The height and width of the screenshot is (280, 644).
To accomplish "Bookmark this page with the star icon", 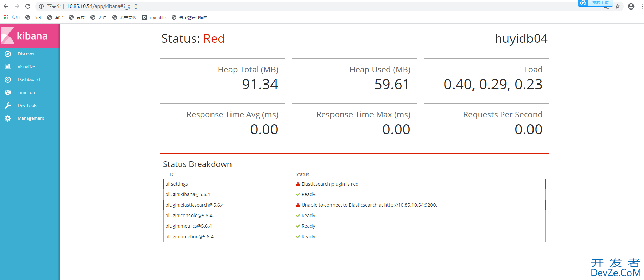I will 618,6.
